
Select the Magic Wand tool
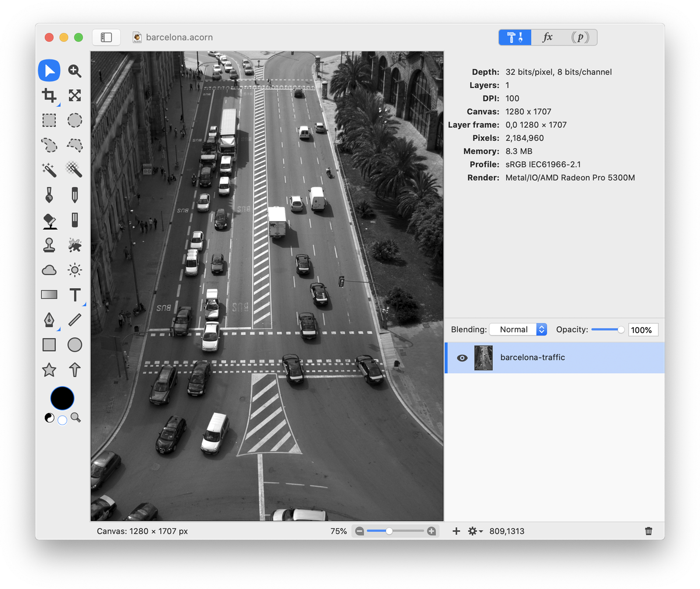point(49,170)
